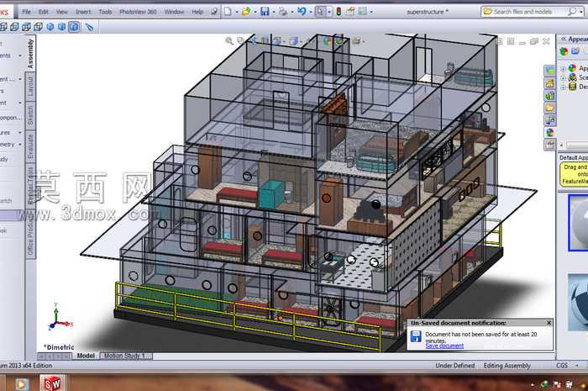Open the File menu
The width and height of the screenshot is (588, 391).
[x=26, y=12]
